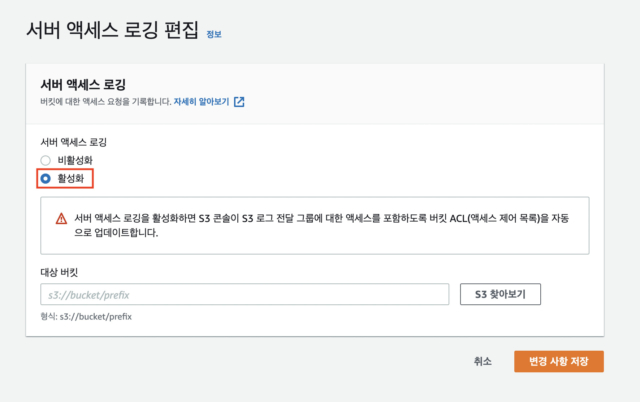
Task: Click the 서버 액세스 로깅 radio group label
Action: [73, 142]
